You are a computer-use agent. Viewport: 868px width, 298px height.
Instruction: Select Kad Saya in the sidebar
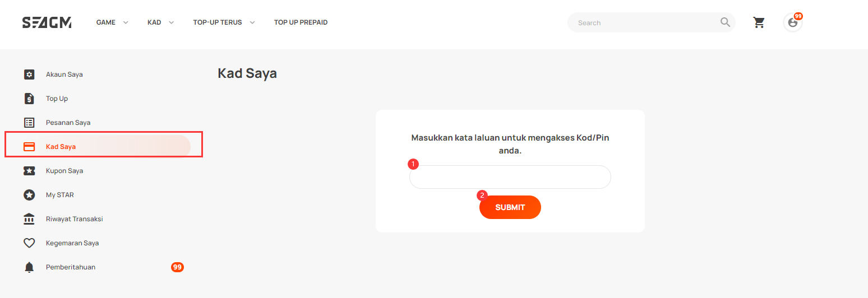click(x=98, y=147)
